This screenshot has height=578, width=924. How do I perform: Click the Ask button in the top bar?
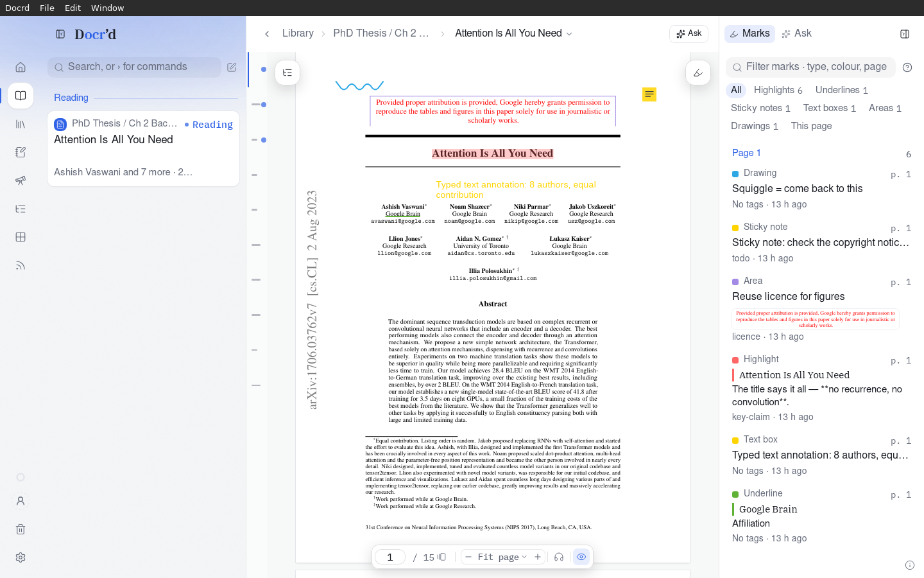tap(689, 33)
